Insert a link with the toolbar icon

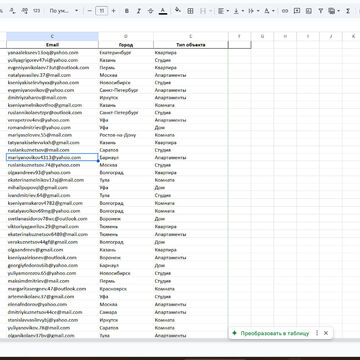[285, 11]
